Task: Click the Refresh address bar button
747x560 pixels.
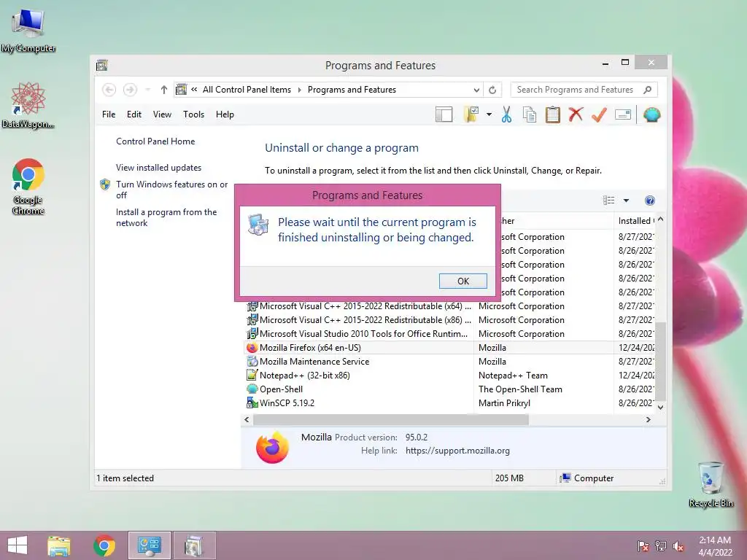Action: (x=492, y=90)
